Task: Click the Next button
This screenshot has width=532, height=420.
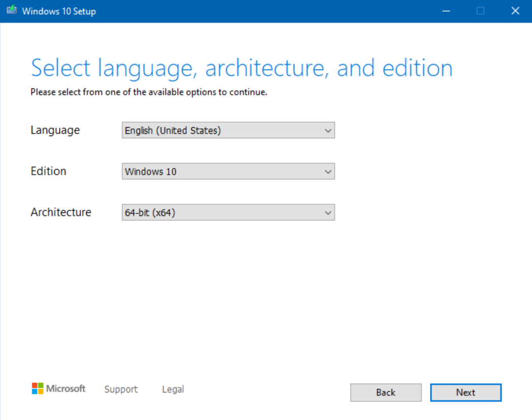Action: point(465,392)
